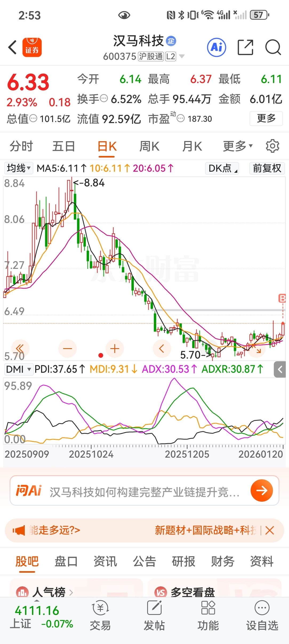
Task: Open the 公告 tab
Action: coord(144,561)
